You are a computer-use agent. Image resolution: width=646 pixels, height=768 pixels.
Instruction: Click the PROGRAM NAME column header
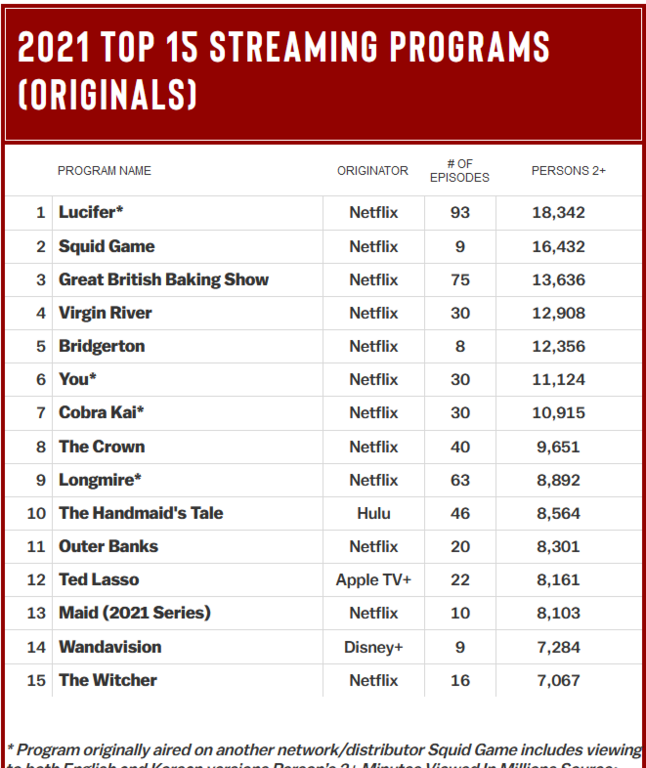(104, 171)
